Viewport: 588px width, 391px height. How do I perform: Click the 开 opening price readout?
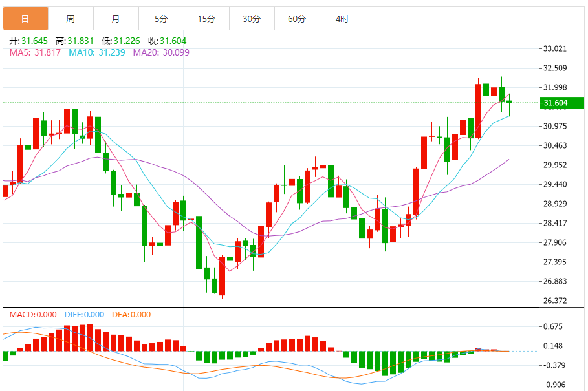point(28,41)
